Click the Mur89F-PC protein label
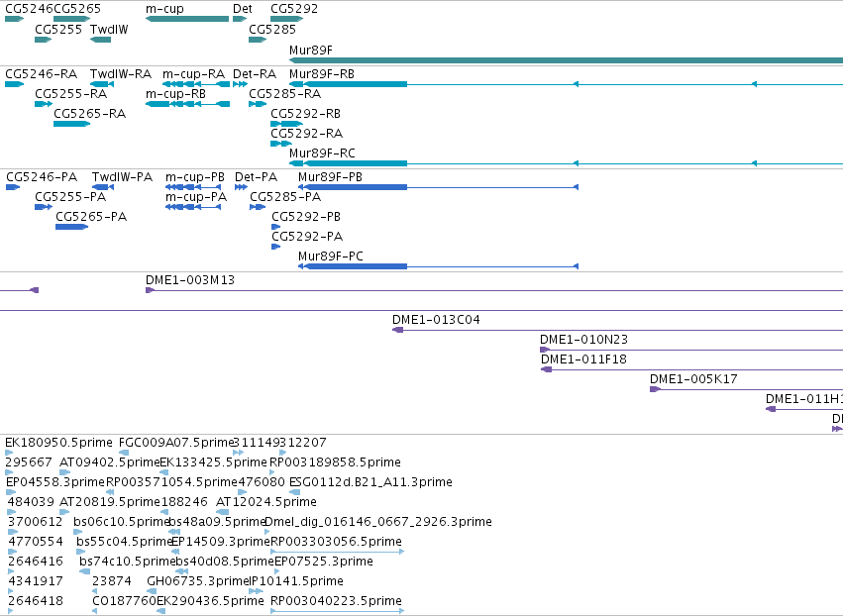The width and height of the screenshot is (843, 616). point(331,257)
